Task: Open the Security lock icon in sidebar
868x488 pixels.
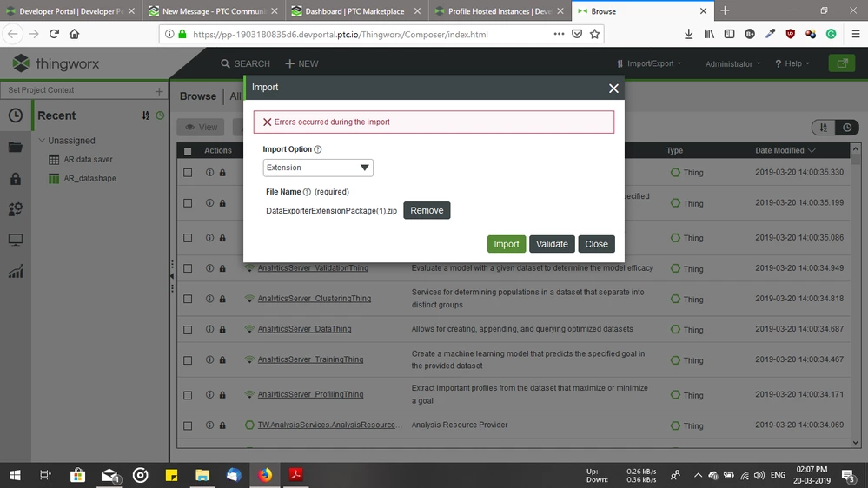Action: click(x=16, y=178)
